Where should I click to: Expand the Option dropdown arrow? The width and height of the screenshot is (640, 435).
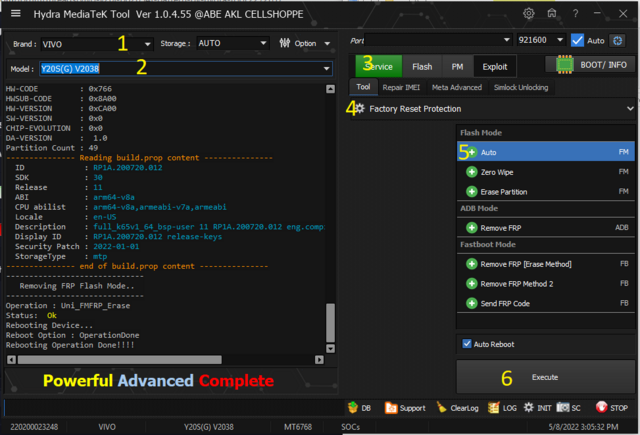click(x=327, y=43)
